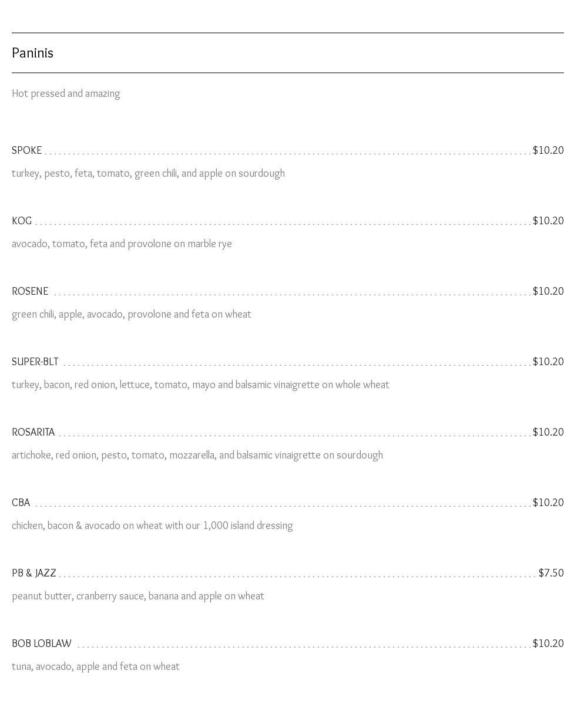Click the 'Hot pressed and amazing' subtitle

[66, 93]
